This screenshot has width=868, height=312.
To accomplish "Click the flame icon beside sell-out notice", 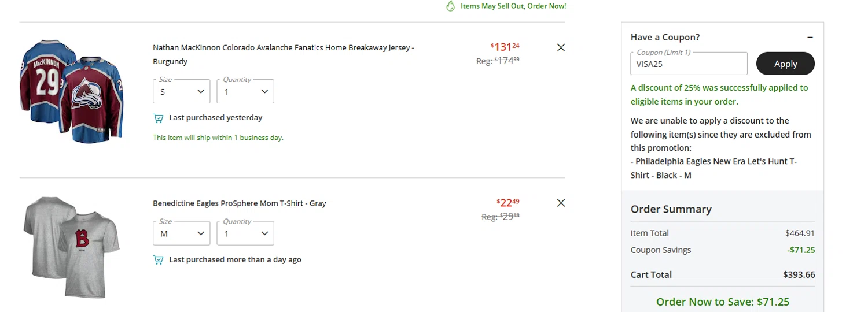I will (451, 6).
